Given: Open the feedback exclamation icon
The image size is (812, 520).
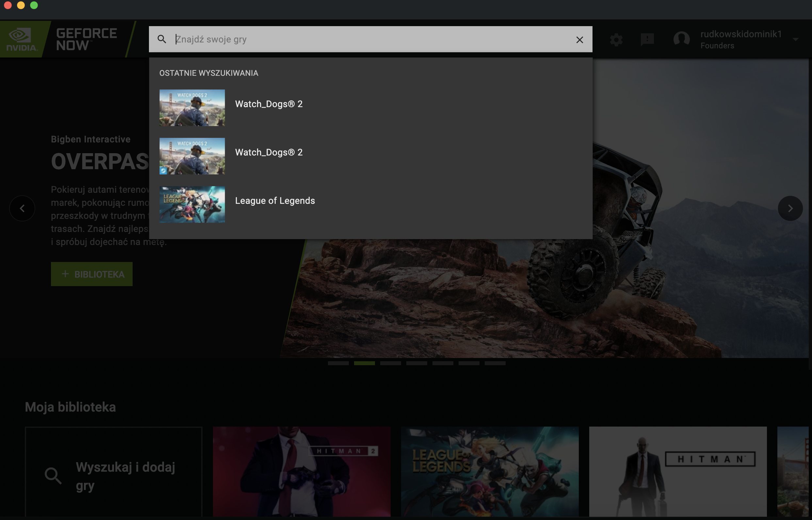Looking at the screenshot, I should click(x=647, y=39).
